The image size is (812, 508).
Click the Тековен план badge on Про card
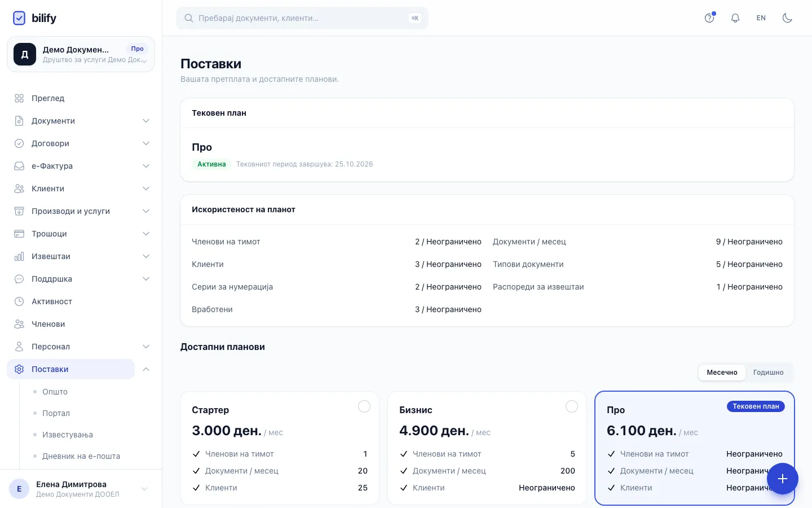click(756, 406)
